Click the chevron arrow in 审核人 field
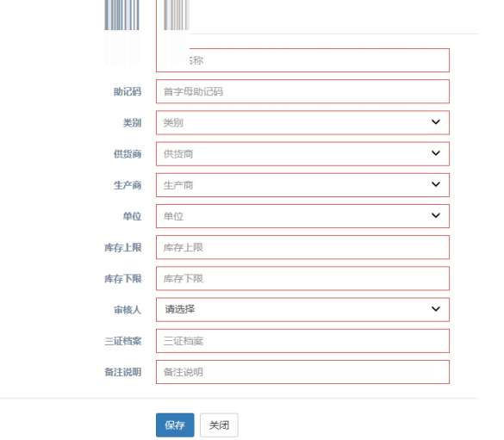This screenshot has height=440, width=504. pyautogui.click(x=436, y=309)
